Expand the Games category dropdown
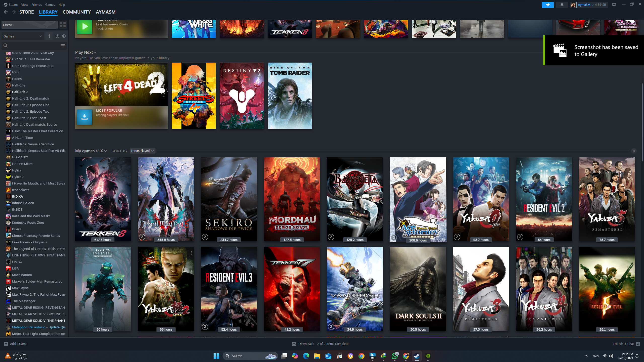This screenshot has height=362, width=644. [23, 36]
